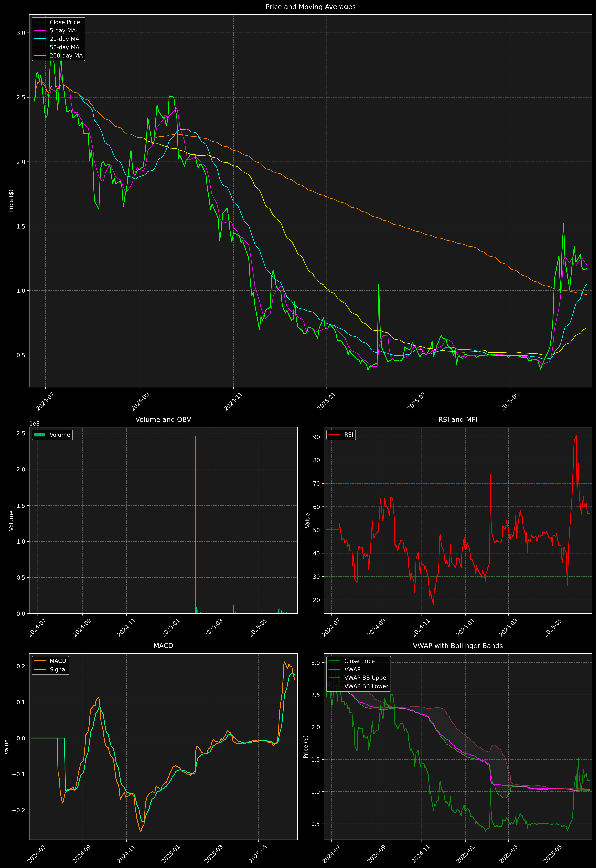Click "1.0" y-axis tick on Volume chart
Viewport: 596px width, 868px height.
21,542
